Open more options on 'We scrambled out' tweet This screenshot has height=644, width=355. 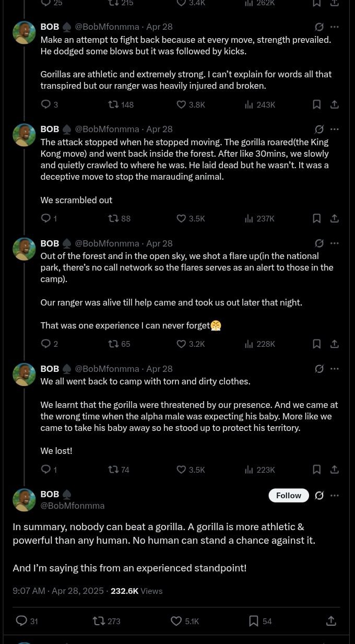(335, 129)
